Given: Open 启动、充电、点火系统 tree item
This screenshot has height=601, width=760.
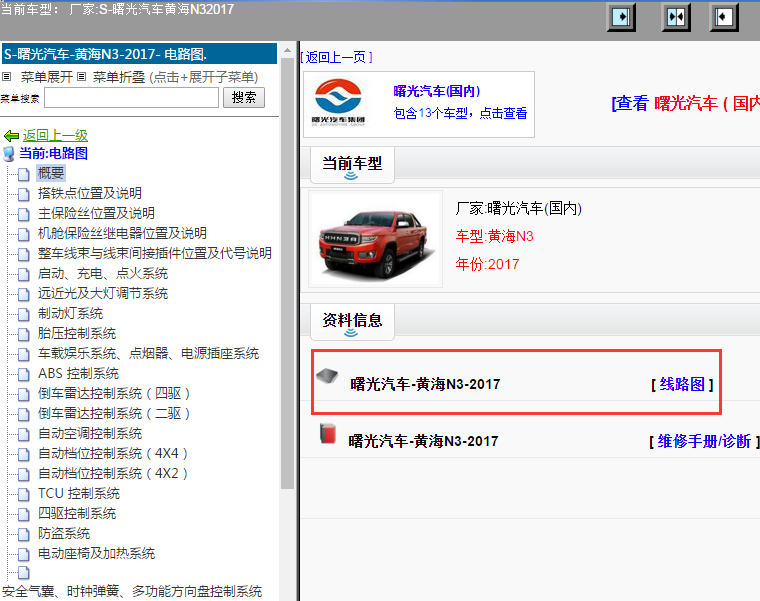Looking at the screenshot, I should 103,274.
